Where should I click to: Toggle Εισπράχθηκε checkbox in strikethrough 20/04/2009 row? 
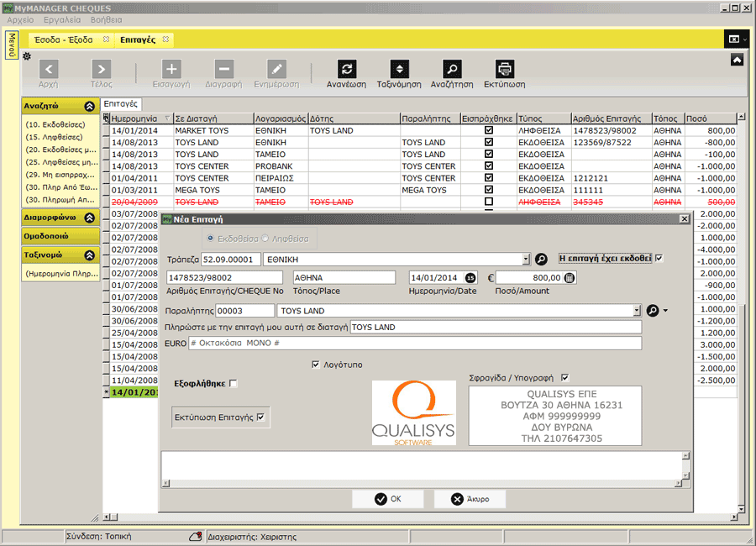tap(488, 202)
